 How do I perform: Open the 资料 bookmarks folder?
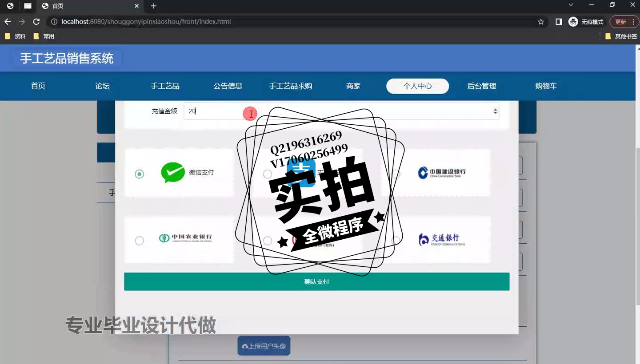[x=16, y=36]
